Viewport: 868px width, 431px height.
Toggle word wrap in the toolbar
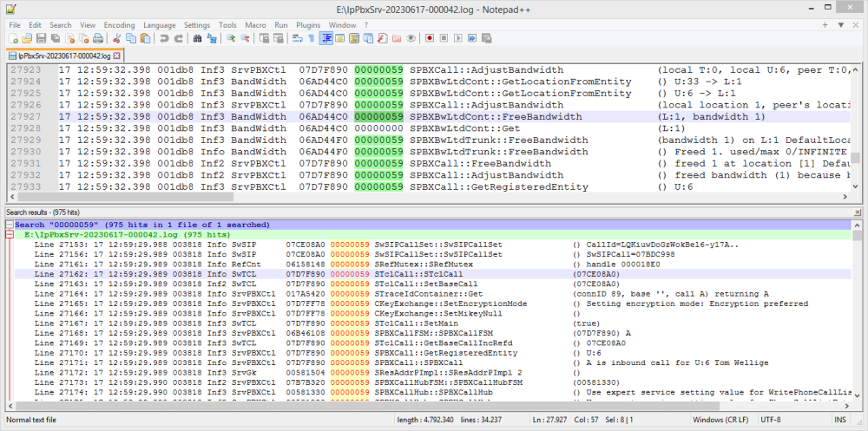click(x=297, y=38)
